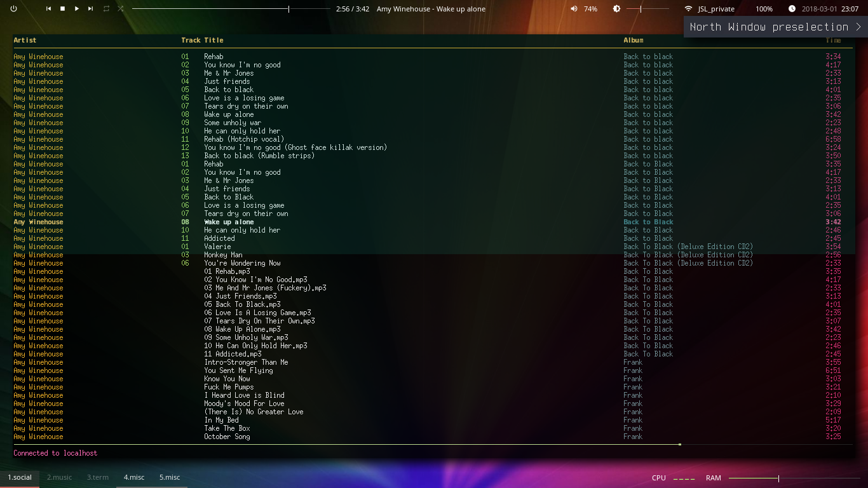Switch to workspace 3.term

(x=98, y=477)
